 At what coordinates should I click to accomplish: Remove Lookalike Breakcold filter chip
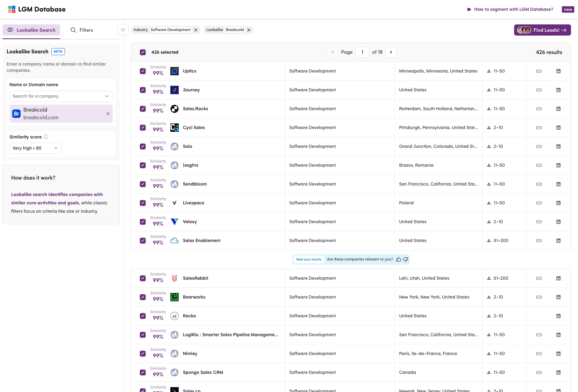(249, 30)
